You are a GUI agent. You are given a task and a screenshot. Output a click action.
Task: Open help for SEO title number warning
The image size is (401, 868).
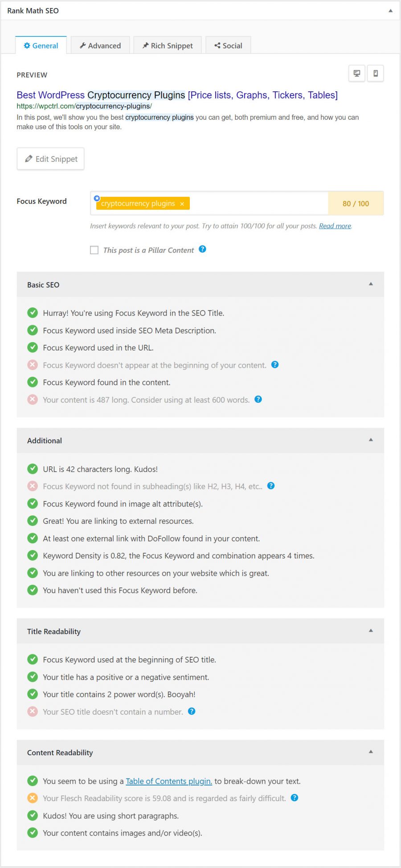click(192, 711)
